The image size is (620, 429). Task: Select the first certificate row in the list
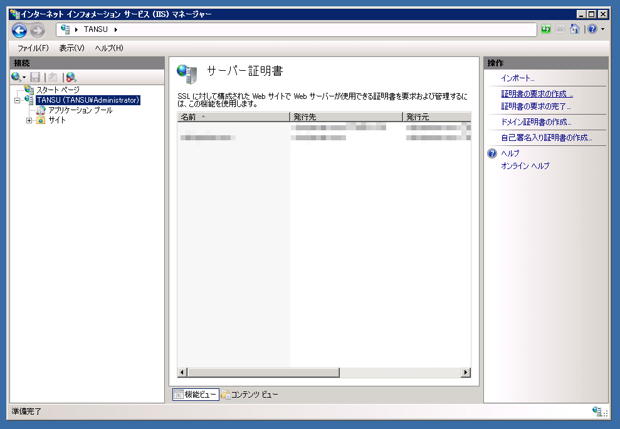[324, 127]
